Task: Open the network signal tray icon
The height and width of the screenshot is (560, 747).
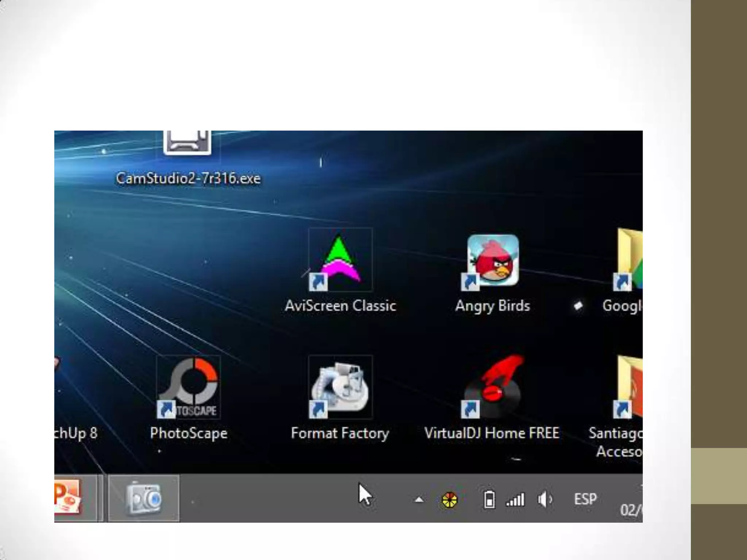Action: 515,500
